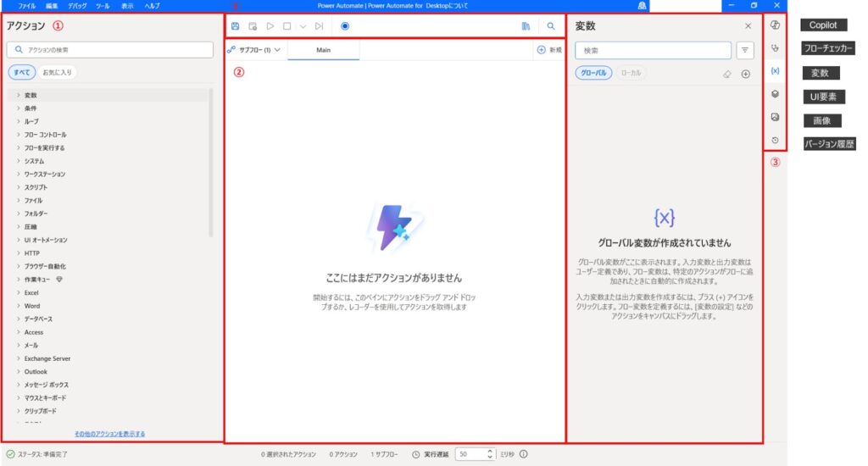
Task: Click the add variable plus icon
Action: 746,74
